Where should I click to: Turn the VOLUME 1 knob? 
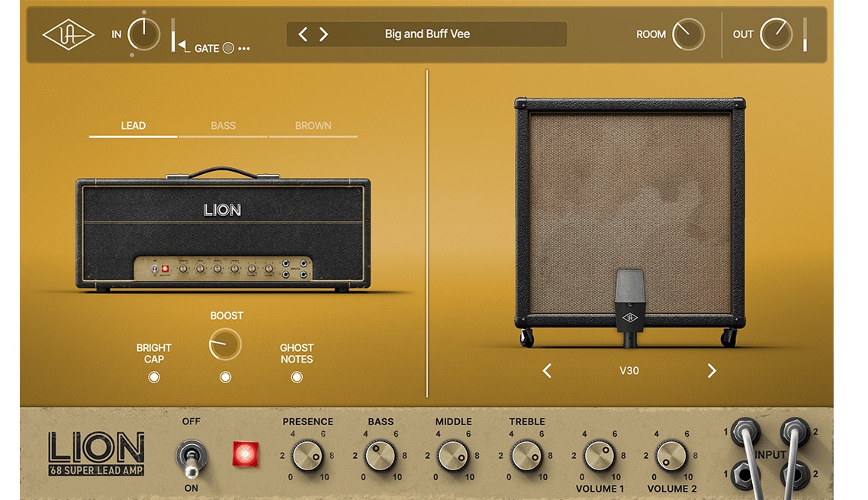(x=599, y=456)
